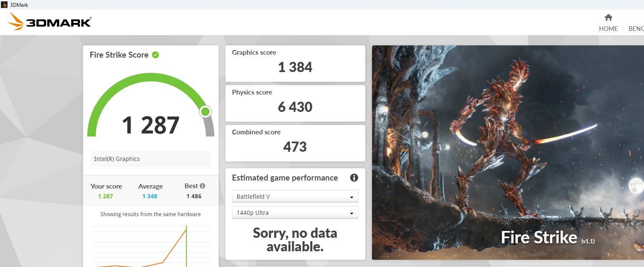The width and height of the screenshot is (644, 267).
Task: Click the "(v1.1)" version label
Action: click(587, 241)
